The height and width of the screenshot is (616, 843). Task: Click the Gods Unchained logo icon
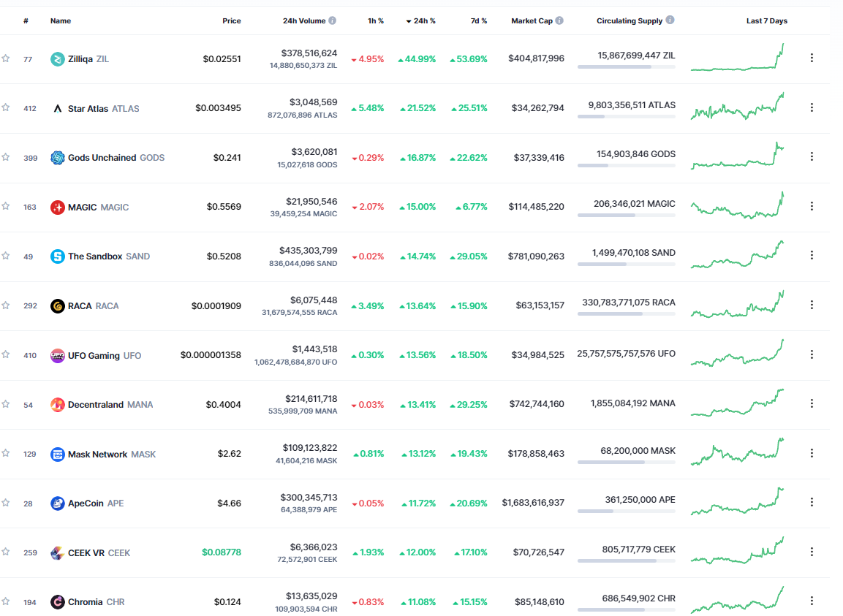(57, 158)
